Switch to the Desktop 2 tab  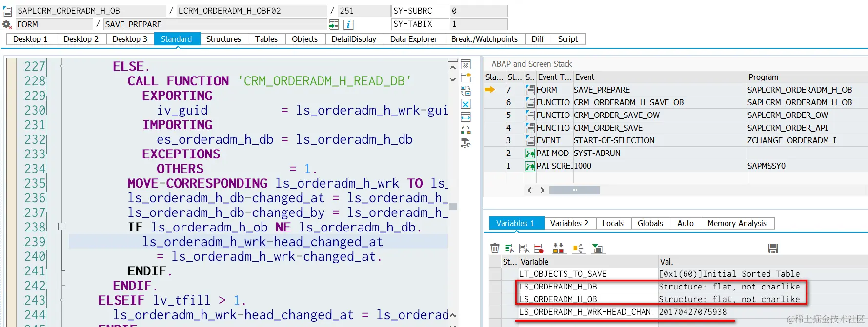[81, 39]
